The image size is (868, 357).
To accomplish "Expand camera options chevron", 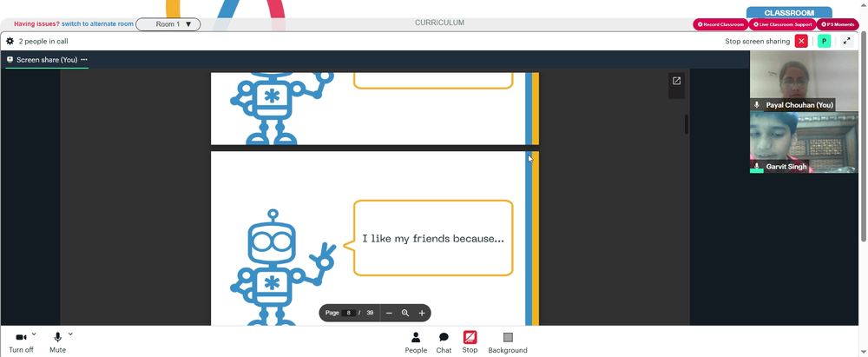I will [x=34, y=334].
